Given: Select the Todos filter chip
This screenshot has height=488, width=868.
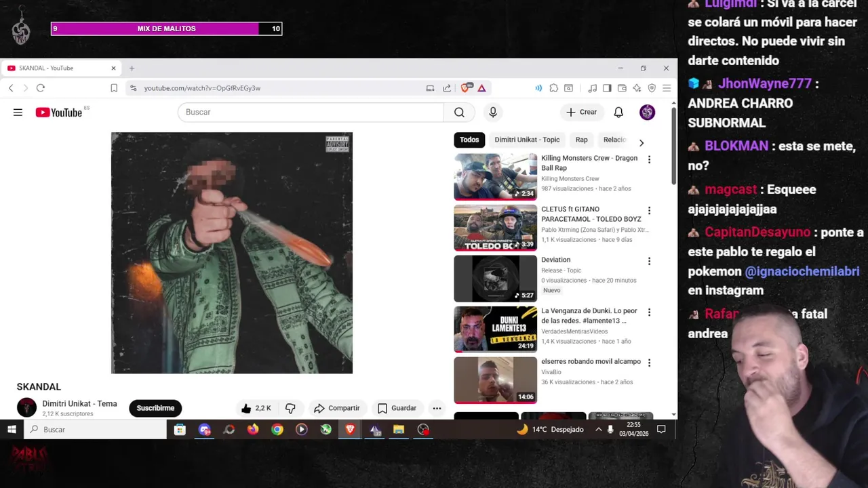Looking at the screenshot, I should pyautogui.click(x=469, y=140).
